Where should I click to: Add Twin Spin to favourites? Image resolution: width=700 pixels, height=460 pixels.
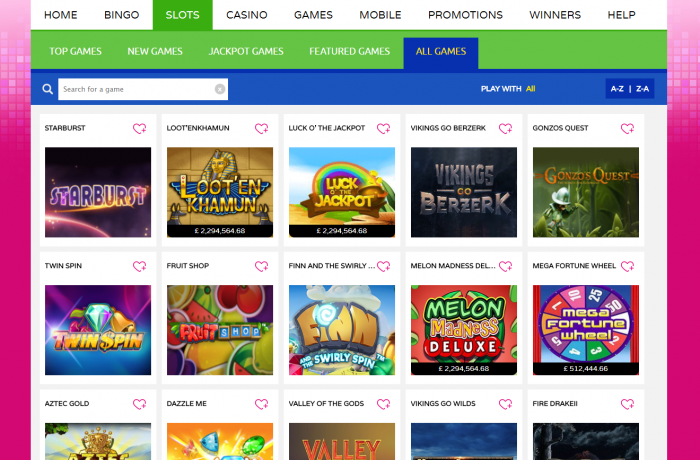tap(140, 266)
